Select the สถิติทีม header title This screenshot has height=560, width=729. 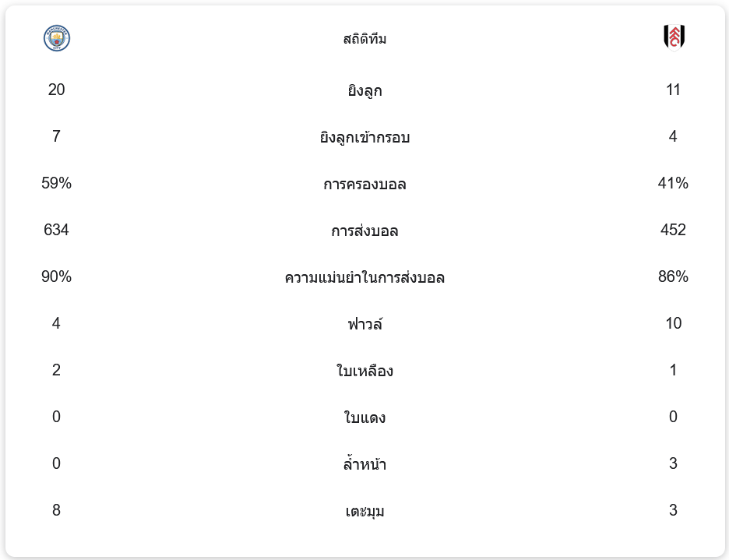[364, 39]
